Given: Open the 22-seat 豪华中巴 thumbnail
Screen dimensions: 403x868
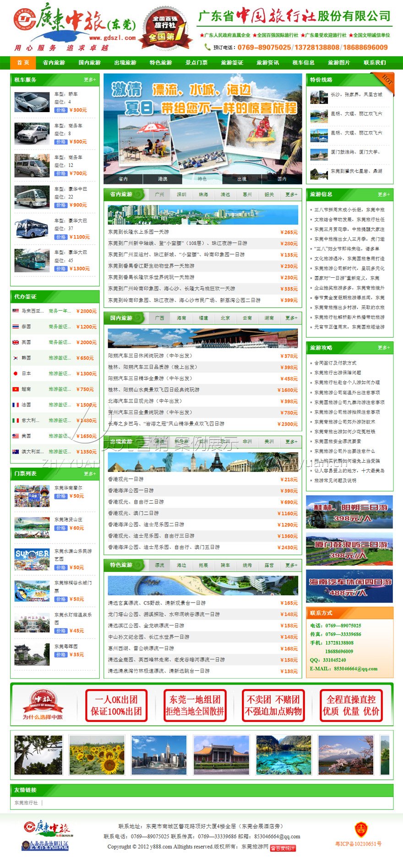Looking at the screenshot, I should pyautogui.click(x=32, y=197).
